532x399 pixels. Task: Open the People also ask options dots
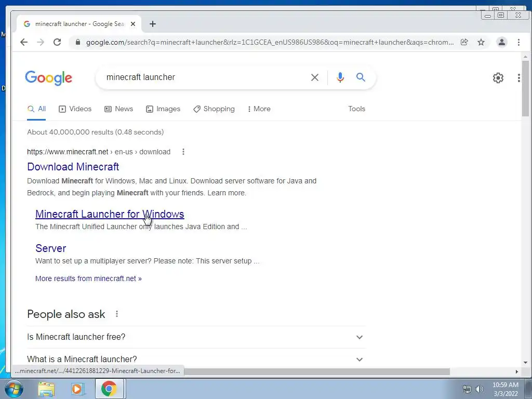click(117, 314)
